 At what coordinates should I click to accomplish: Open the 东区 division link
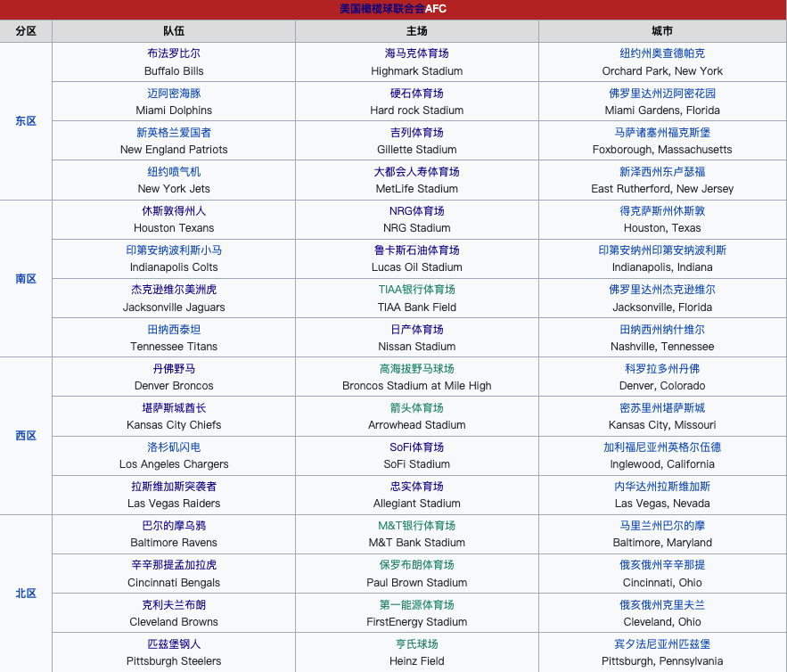tap(26, 121)
